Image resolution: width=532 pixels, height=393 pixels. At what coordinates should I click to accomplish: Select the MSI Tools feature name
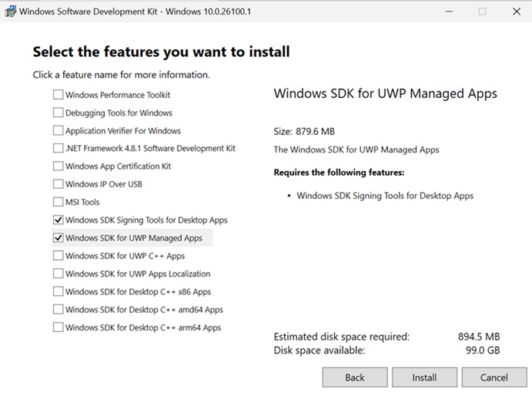[82, 202]
